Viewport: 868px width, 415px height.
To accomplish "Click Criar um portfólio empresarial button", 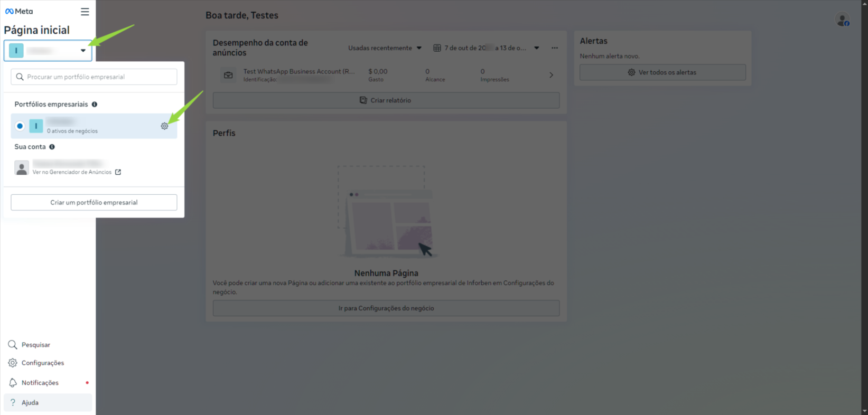I will point(94,203).
